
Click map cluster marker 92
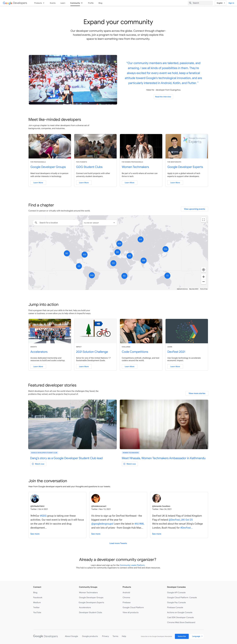[124, 276]
